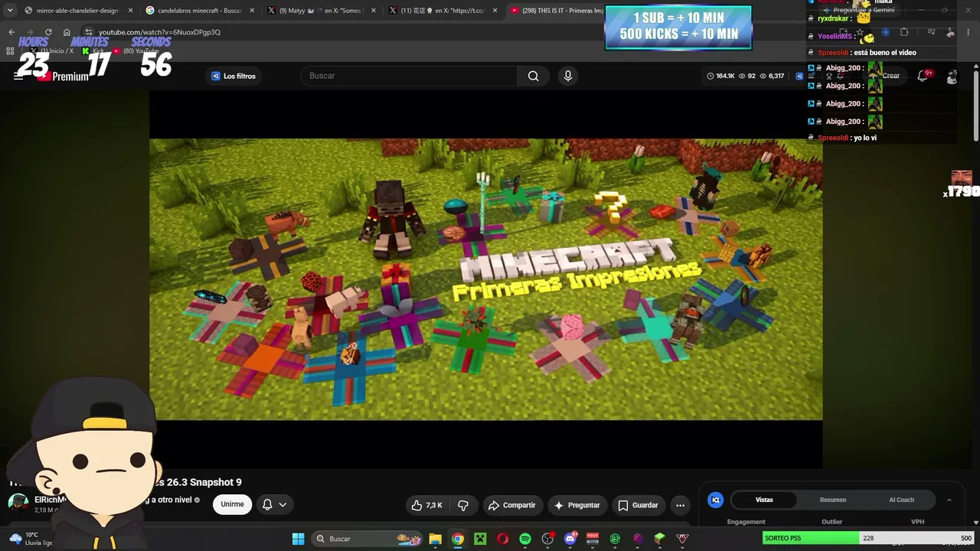Image resolution: width=980 pixels, height=551 pixels.
Task: Open the browser extensions puzzle icon
Action: 904,32
